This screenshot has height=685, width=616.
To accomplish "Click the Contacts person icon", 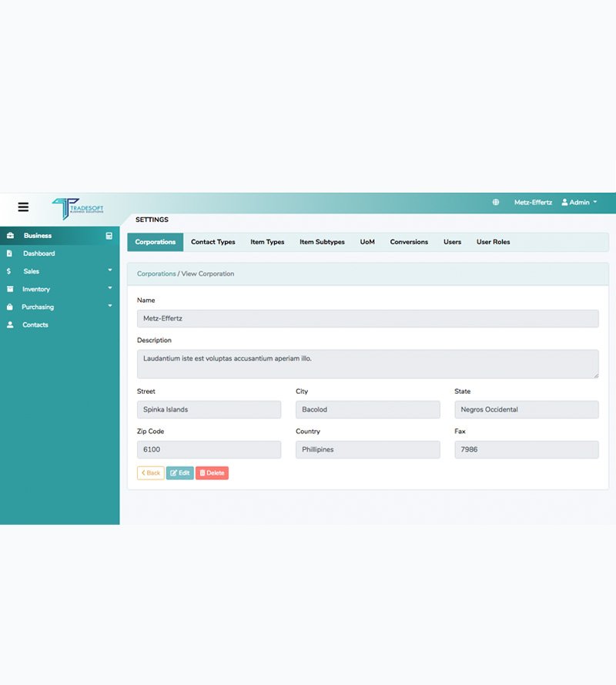I will (x=10, y=325).
